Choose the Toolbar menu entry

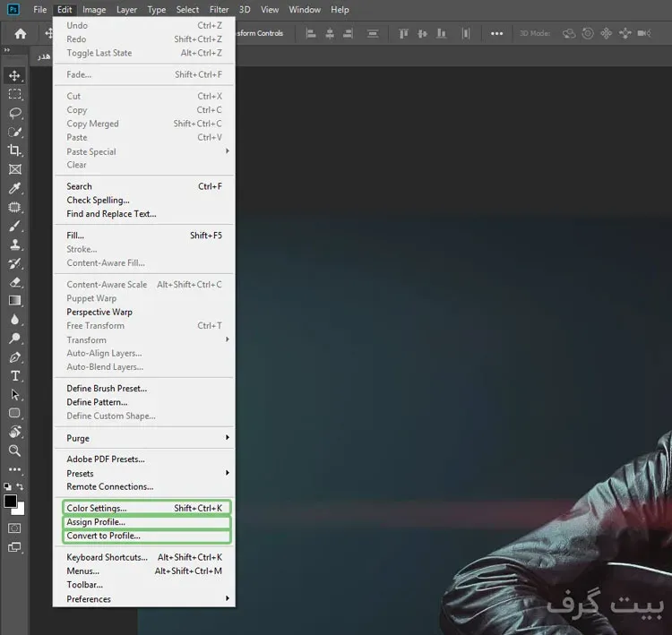click(144, 585)
